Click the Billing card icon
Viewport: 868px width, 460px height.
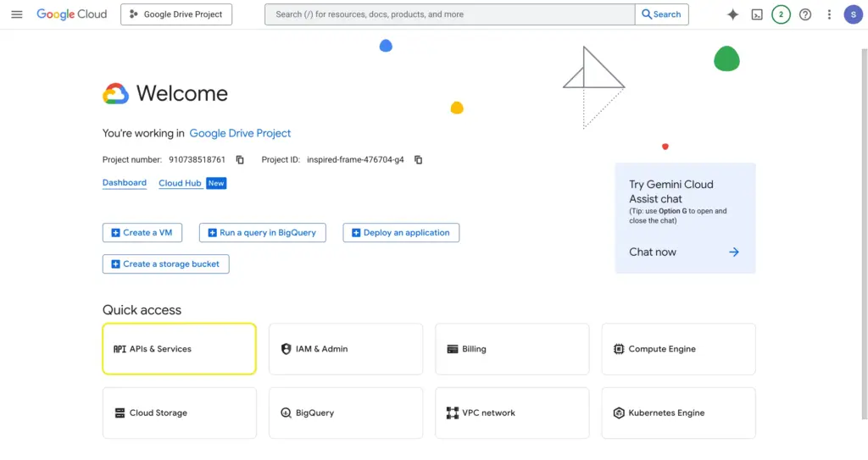453,349
